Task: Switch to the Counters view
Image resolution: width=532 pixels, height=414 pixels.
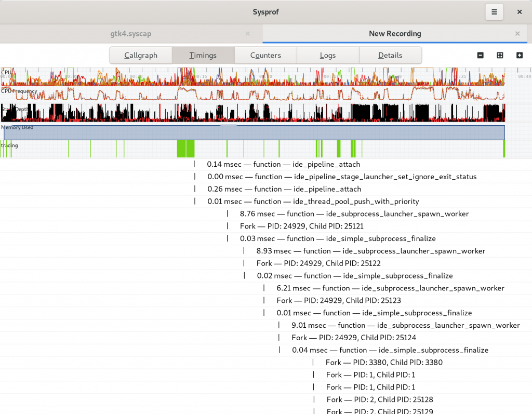Action: (x=265, y=55)
